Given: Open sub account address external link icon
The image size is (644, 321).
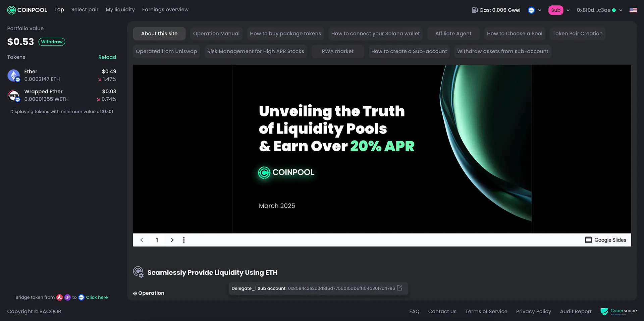Looking at the screenshot, I should pyautogui.click(x=399, y=288).
